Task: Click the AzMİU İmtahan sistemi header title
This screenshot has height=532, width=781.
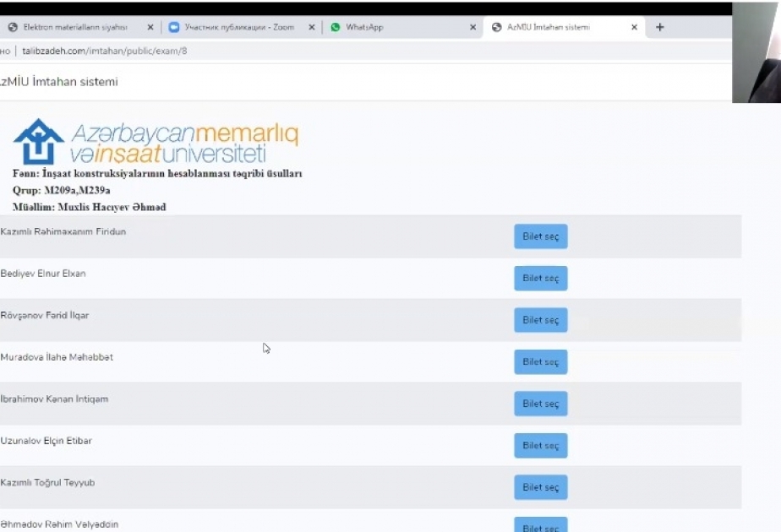Action: pos(59,82)
